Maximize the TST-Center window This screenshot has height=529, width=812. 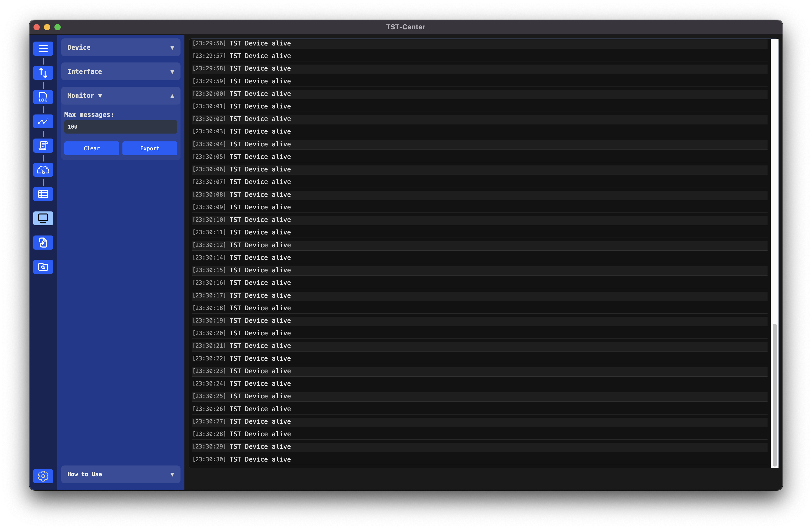coord(58,27)
